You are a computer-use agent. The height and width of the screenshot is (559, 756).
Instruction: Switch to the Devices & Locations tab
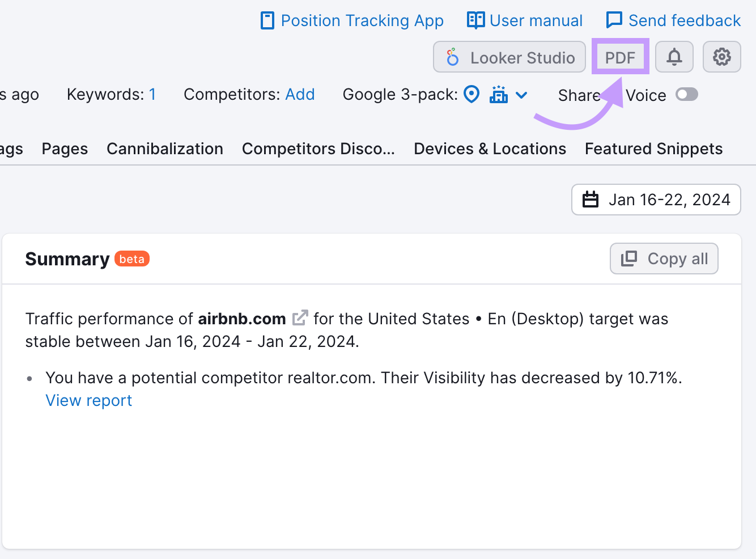point(490,149)
